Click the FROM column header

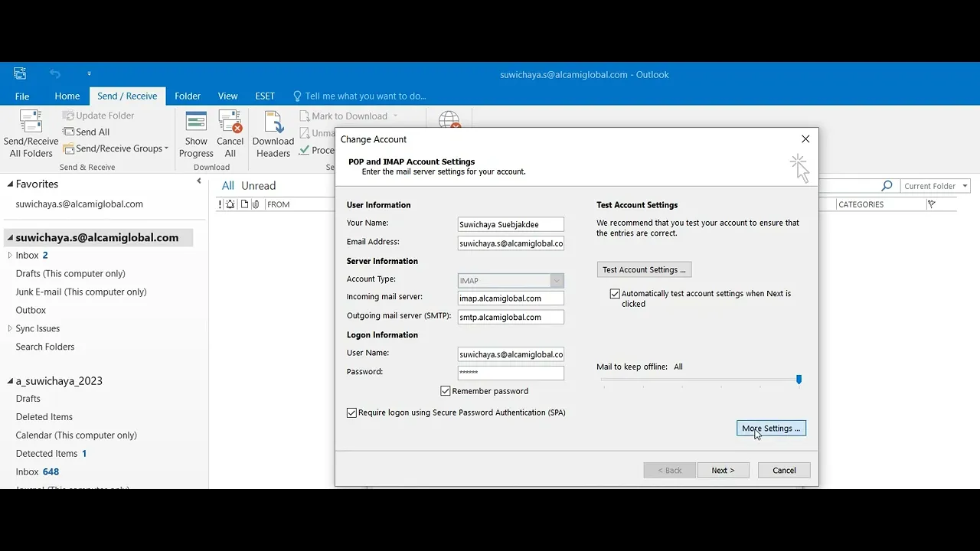(278, 204)
